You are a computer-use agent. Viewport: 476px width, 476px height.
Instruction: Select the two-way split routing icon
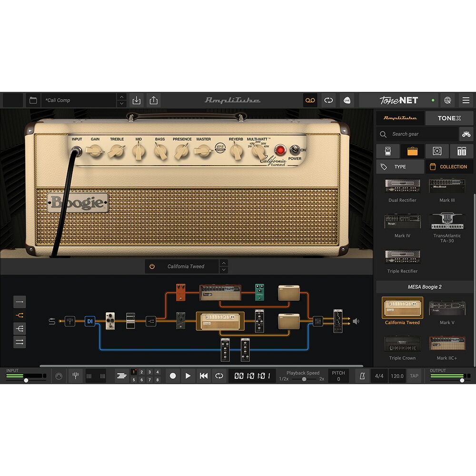tap(20, 316)
